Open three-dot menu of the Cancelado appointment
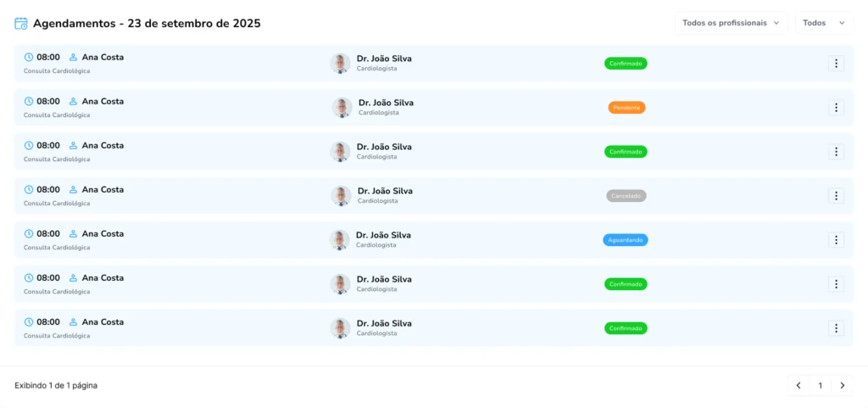The width and height of the screenshot is (868, 408). click(x=836, y=196)
